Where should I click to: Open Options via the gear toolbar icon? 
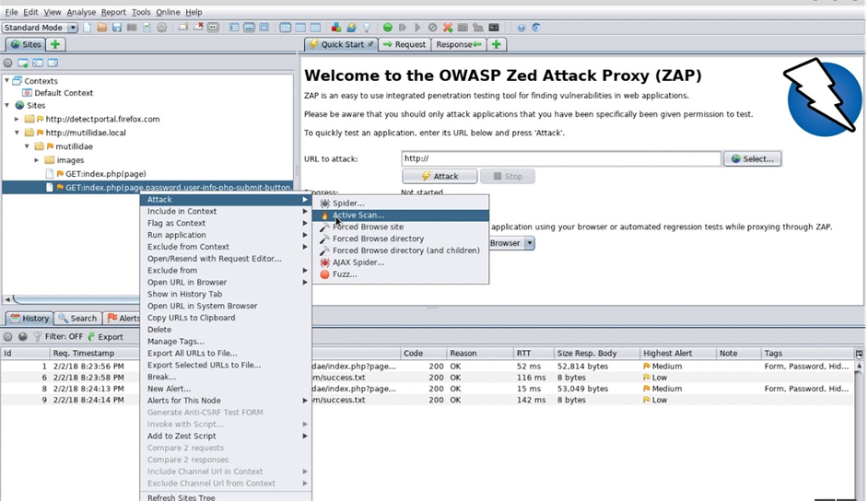[x=162, y=28]
